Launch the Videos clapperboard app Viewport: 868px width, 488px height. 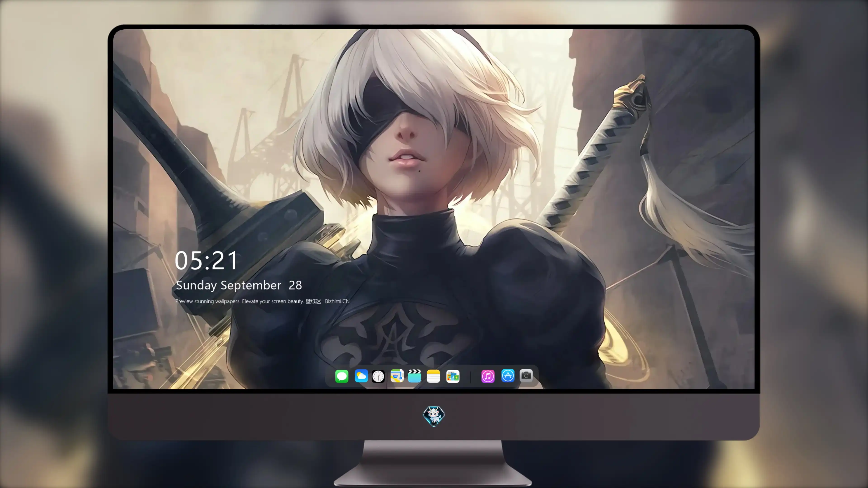pos(415,376)
